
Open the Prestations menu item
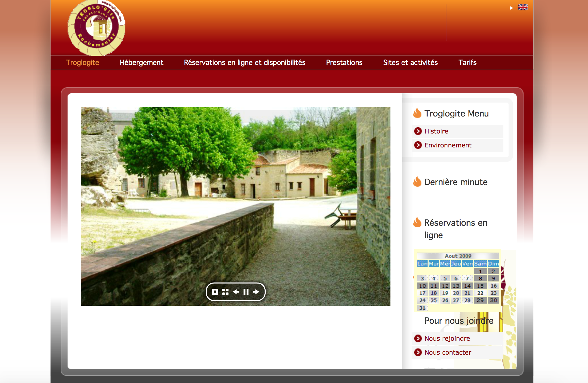point(344,63)
